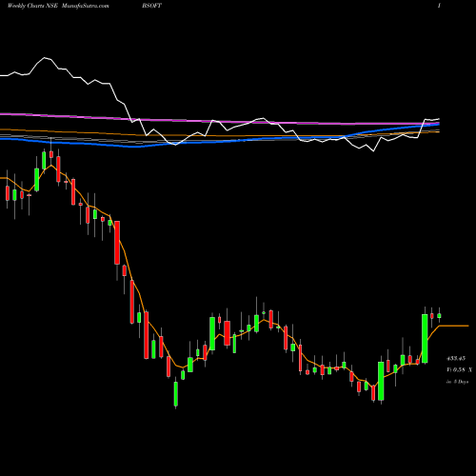Click the large green candle near the right end

click(x=425, y=338)
